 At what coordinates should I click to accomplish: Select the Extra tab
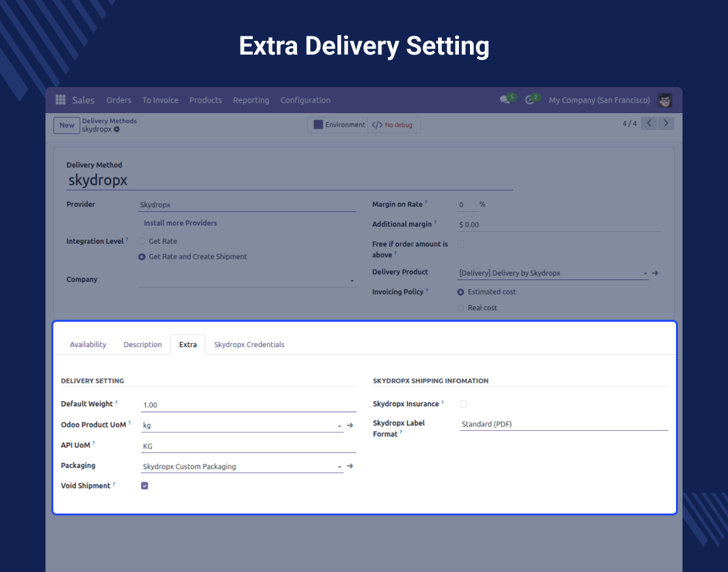188,344
